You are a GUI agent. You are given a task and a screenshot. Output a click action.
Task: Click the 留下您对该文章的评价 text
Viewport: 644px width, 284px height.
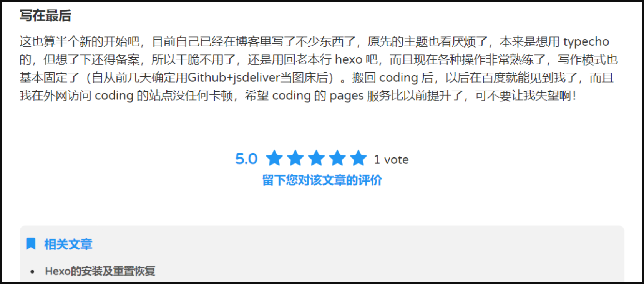pos(322,180)
